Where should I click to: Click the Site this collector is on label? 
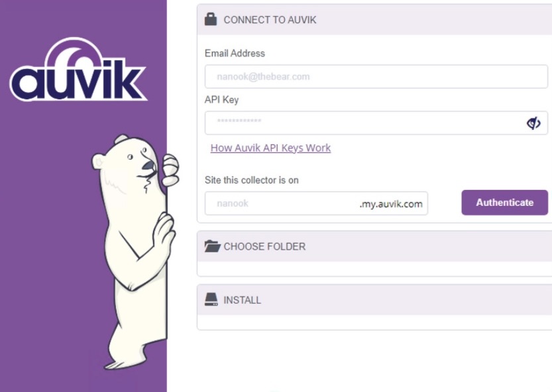tap(251, 180)
